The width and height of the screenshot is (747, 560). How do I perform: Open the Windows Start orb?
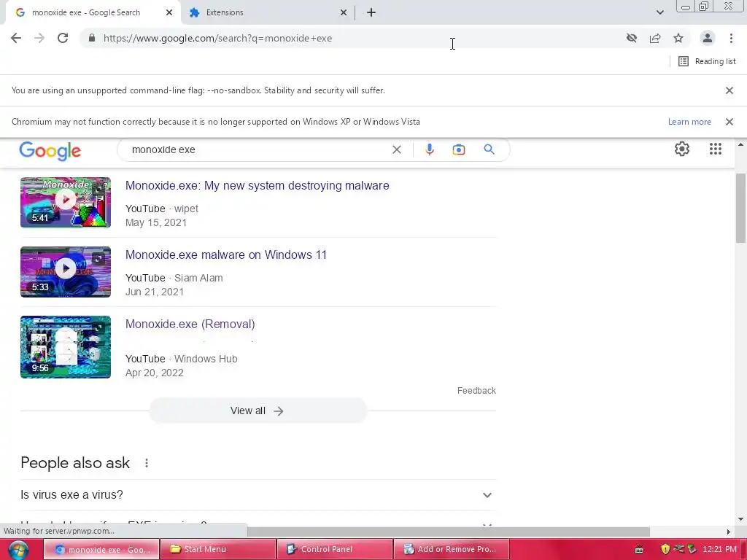click(18, 550)
